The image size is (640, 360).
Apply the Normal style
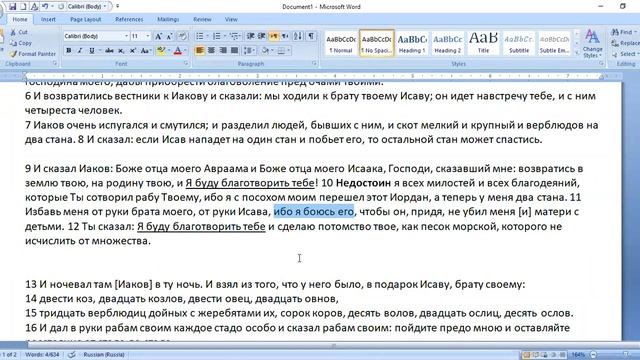[341, 43]
